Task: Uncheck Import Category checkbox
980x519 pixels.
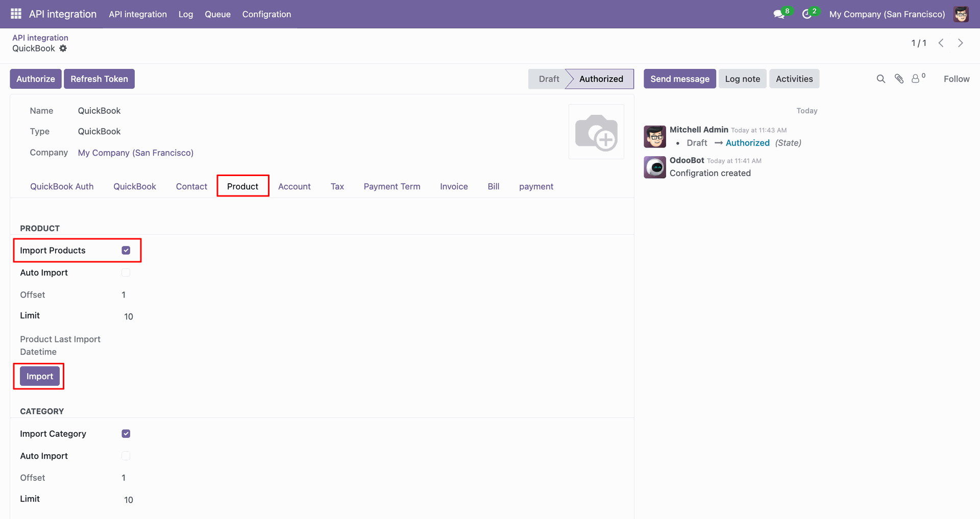Action: tap(126, 434)
